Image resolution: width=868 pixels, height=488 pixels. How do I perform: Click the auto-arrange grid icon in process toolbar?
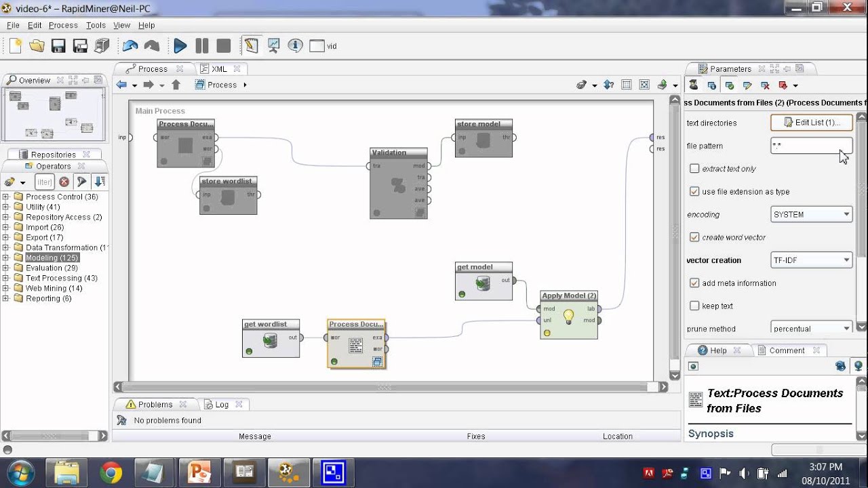[627, 85]
